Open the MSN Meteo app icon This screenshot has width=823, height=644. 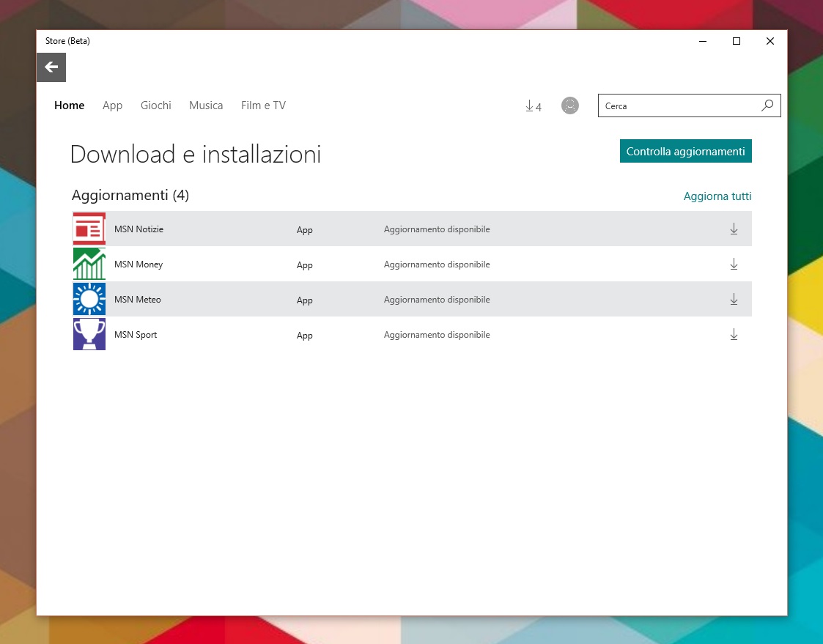pos(89,299)
